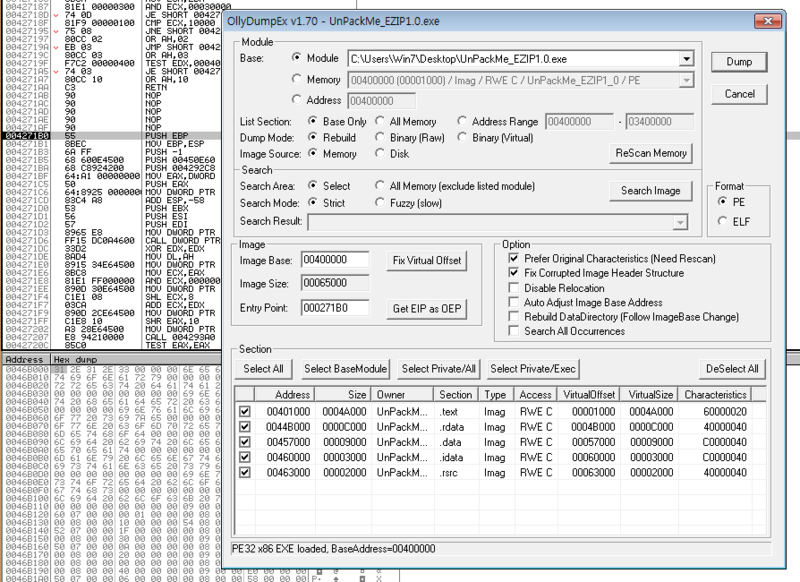Enable Search All Occurrences checkbox
The image size is (800, 582).
click(514, 331)
